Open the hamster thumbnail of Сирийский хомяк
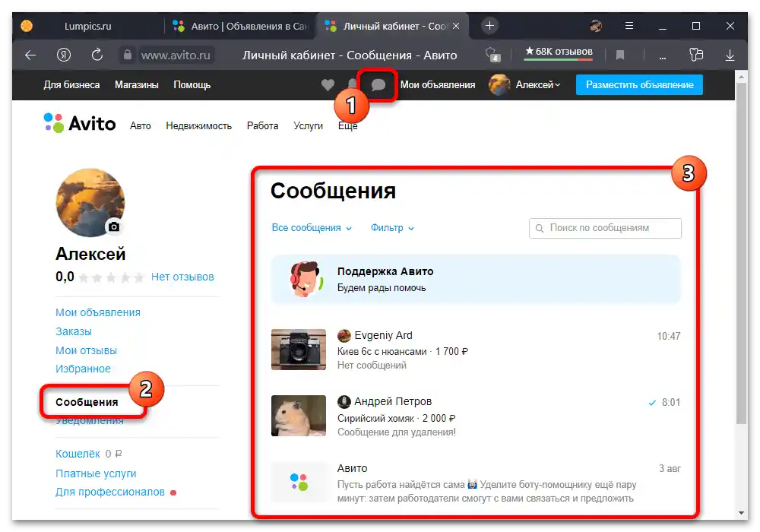Screen dimensions: 760x532 tap(299, 416)
